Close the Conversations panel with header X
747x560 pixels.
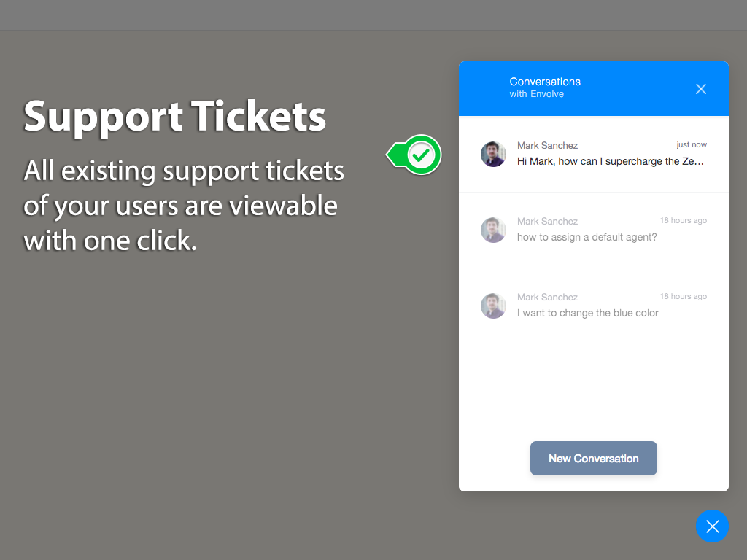701,89
